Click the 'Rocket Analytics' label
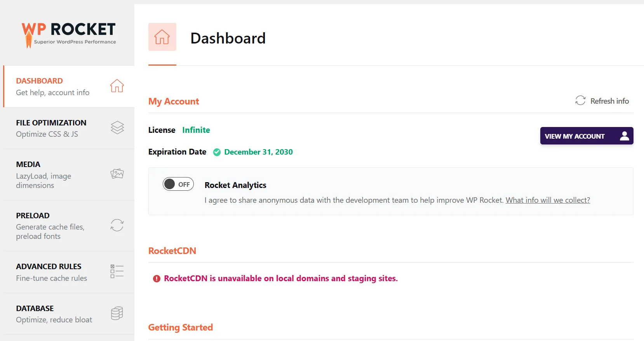 (x=235, y=185)
